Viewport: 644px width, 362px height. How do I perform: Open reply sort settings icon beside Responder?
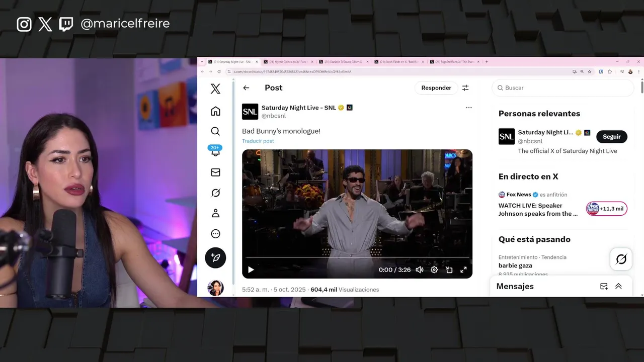point(465,88)
